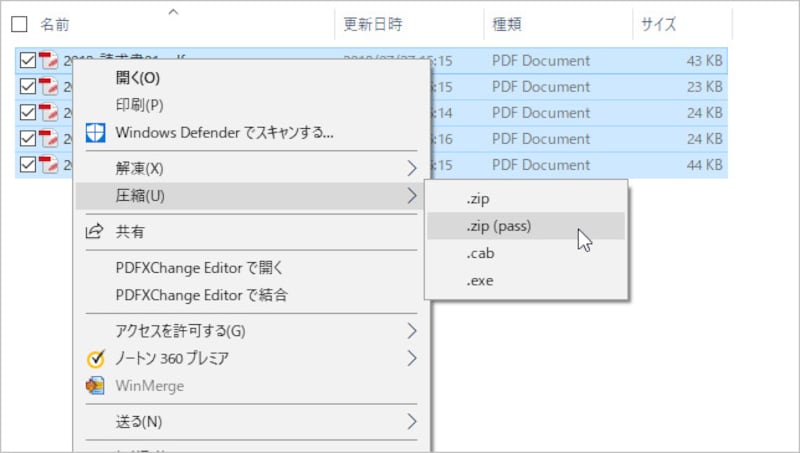Expand the 解凍(X) submenu arrow

tap(411, 167)
